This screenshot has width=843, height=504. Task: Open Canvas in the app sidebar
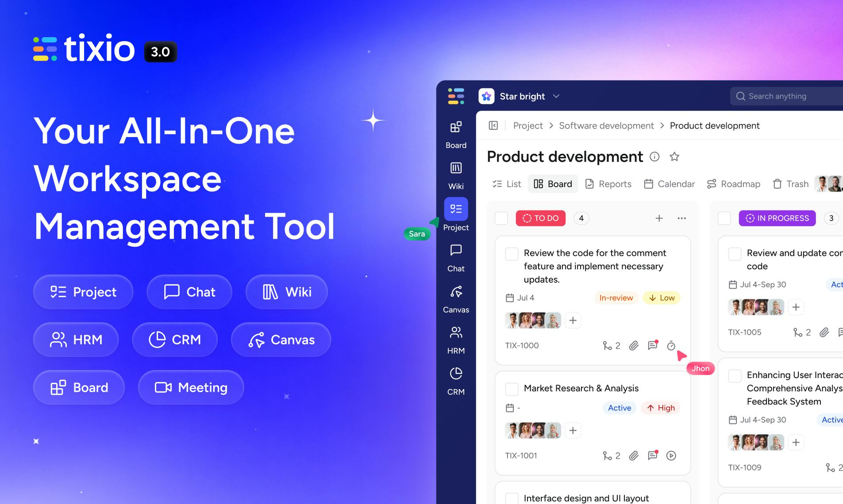[456, 299]
